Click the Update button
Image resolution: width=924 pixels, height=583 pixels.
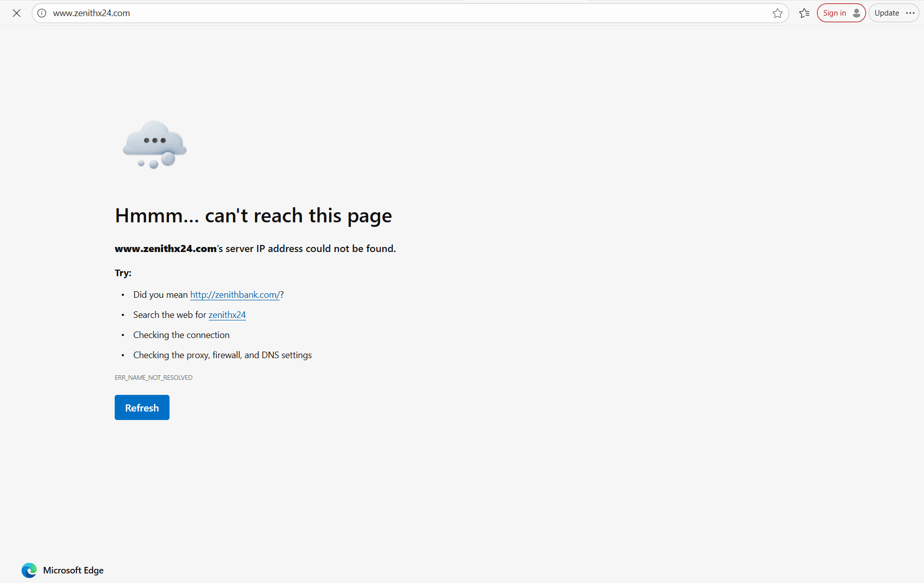coord(886,13)
